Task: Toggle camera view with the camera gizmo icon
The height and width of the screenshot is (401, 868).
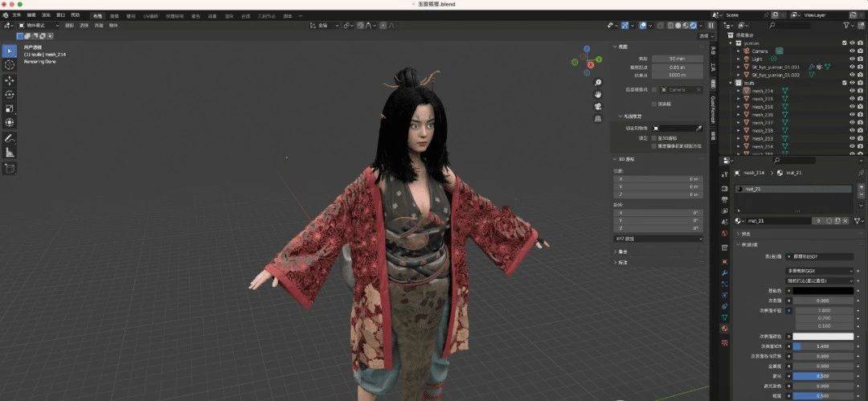Action: tap(599, 106)
